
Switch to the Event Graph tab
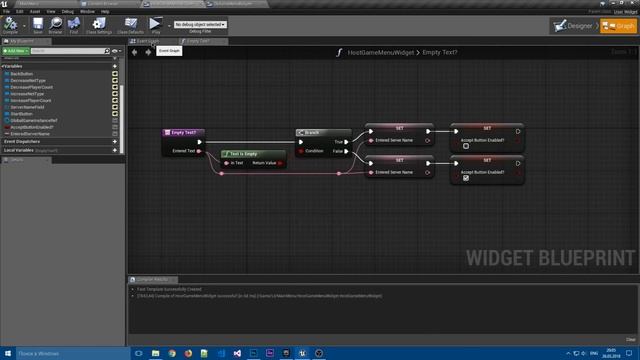pyautogui.click(x=148, y=41)
